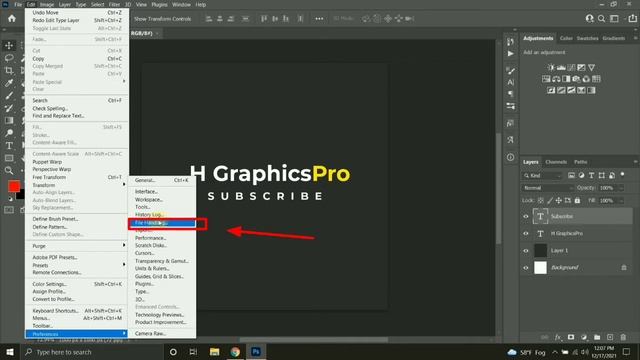Screen dimensions: 640x360
Task: Toggle lock position
Action: 559,200
